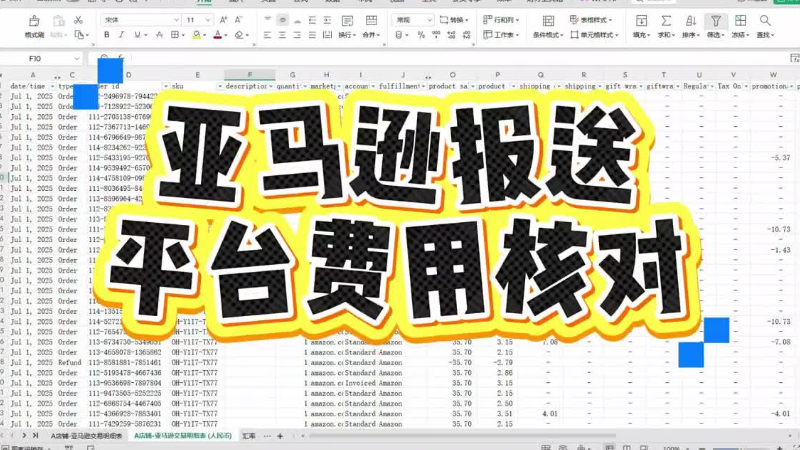Toggle Italic formatting
The image size is (800, 450).
point(122,35)
